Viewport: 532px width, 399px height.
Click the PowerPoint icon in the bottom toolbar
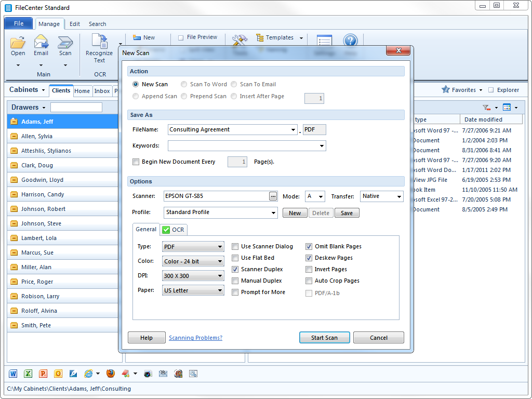[x=43, y=373]
